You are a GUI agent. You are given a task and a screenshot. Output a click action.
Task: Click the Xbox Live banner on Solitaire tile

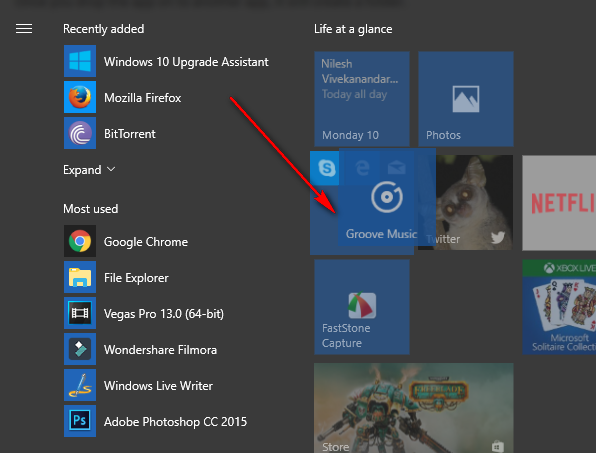pos(559,268)
